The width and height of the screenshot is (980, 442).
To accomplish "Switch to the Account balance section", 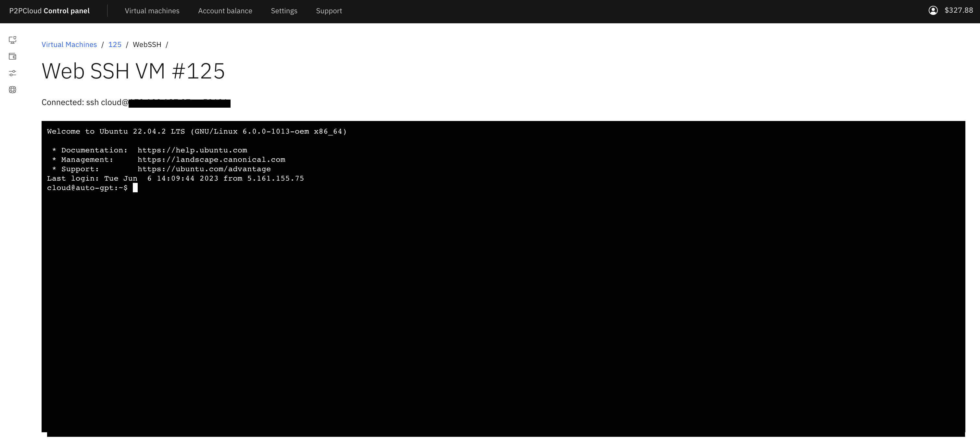I will (x=225, y=11).
